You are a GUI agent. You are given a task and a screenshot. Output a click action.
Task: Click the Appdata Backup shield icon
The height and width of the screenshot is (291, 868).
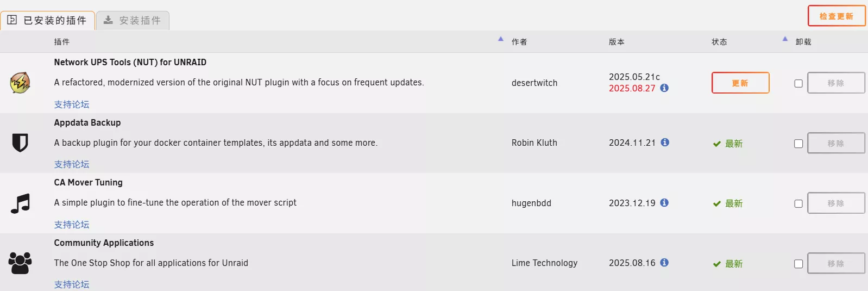click(x=20, y=143)
